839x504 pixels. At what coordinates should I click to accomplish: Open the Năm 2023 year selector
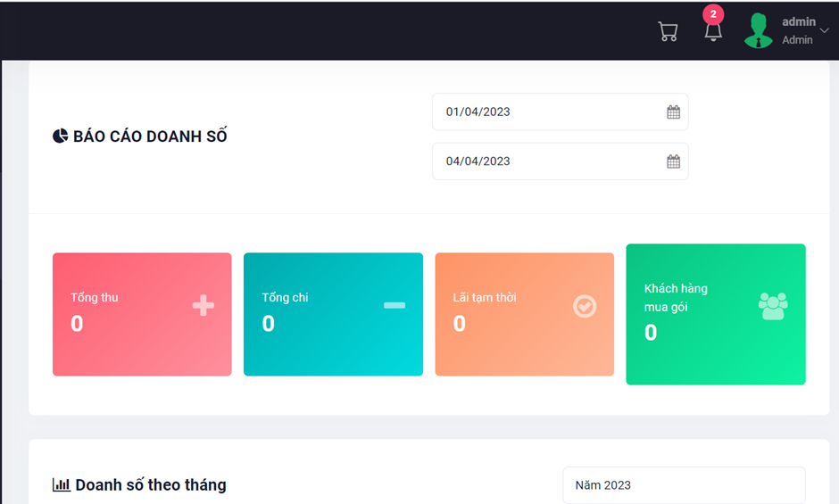click(x=684, y=485)
